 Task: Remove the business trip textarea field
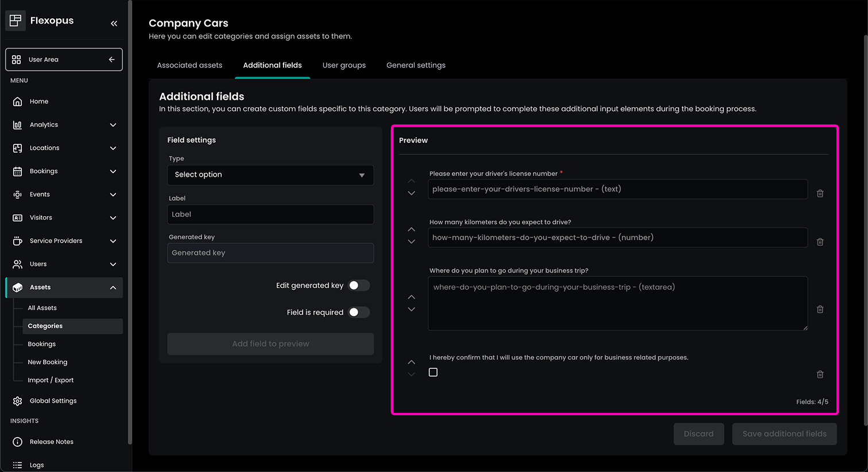(x=820, y=309)
